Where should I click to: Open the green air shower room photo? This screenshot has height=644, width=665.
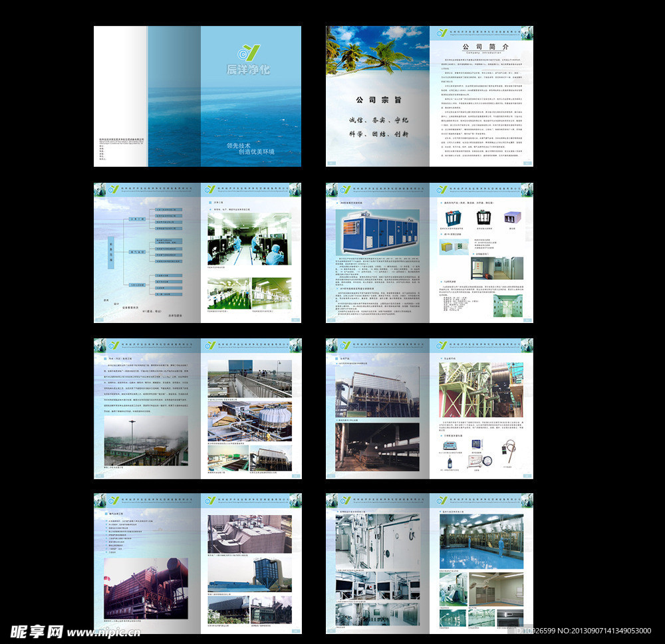coord(508,306)
